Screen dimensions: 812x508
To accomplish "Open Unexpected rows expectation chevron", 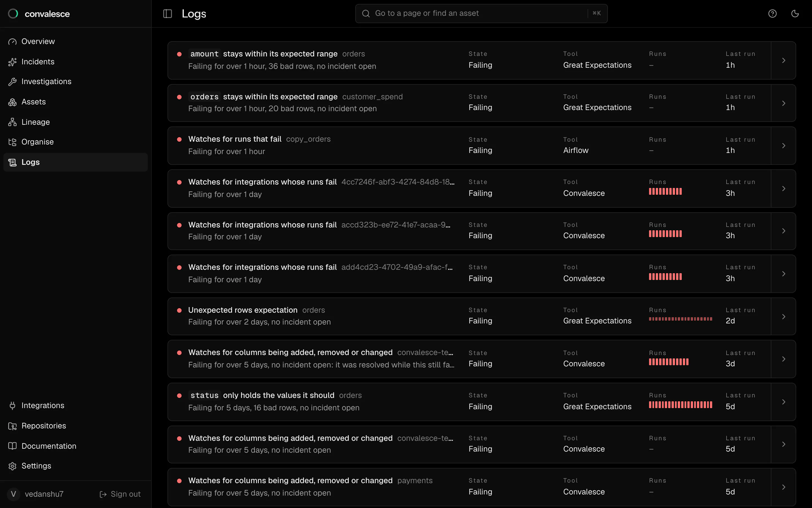I will pos(784,316).
